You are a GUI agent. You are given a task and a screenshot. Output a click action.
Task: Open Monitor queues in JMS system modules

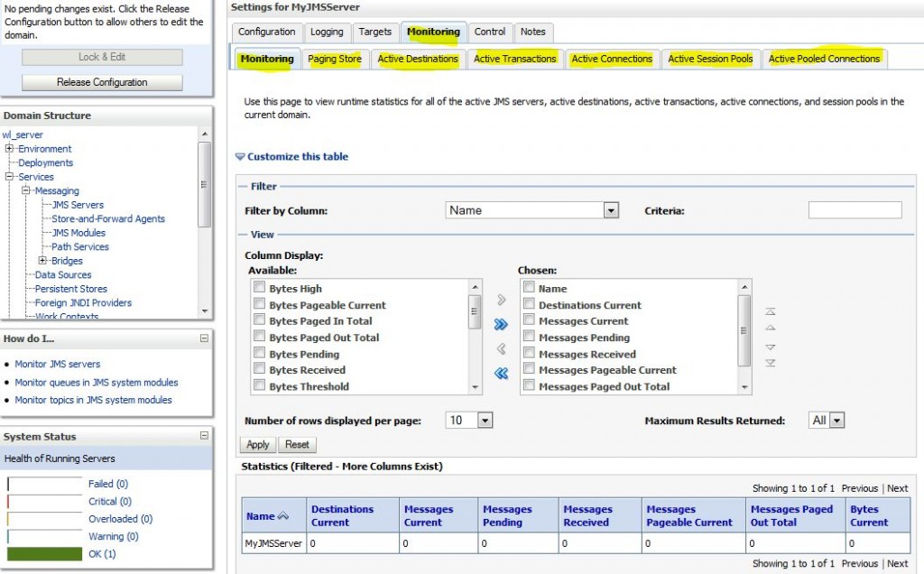click(x=96, y=383)
